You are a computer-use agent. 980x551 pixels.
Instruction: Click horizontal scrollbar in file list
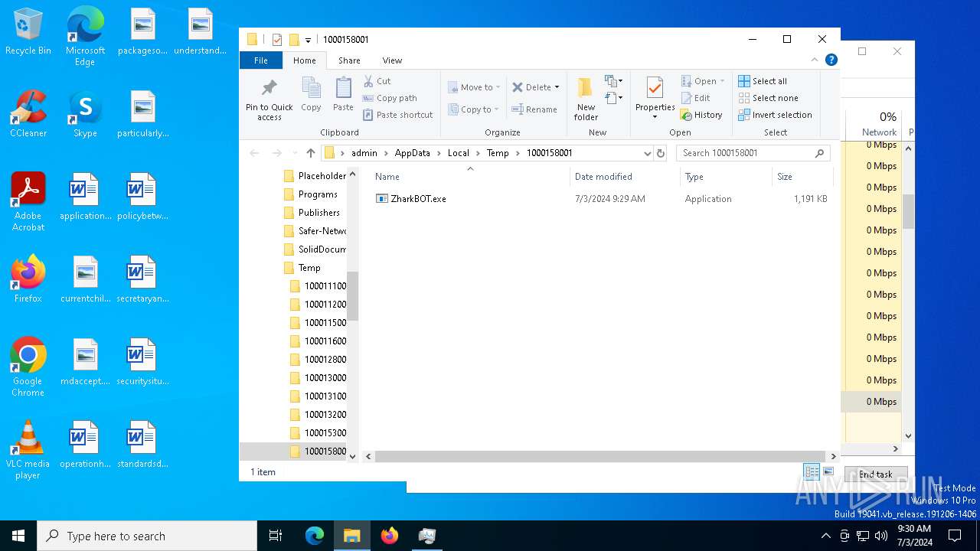point(601,456)
